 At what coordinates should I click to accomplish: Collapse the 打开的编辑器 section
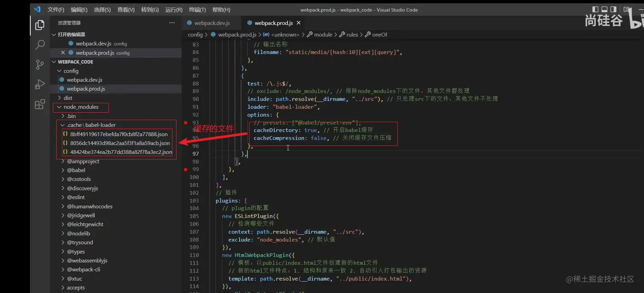tap(116, 34)
